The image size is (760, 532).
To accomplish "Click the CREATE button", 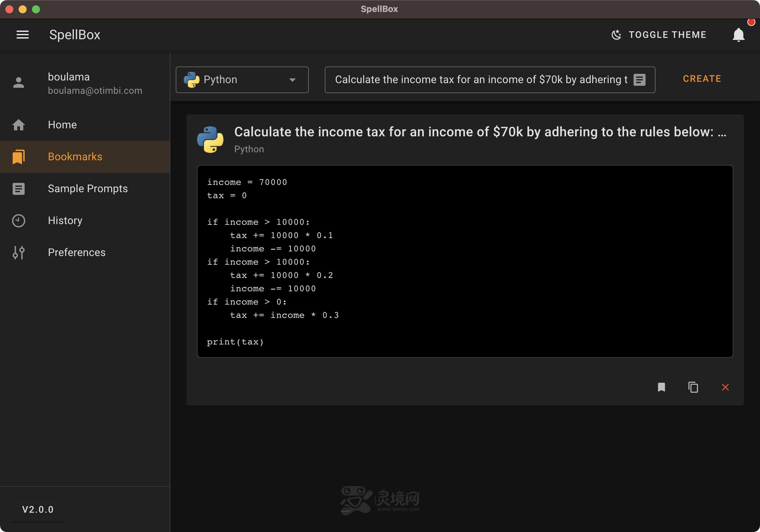I will (702, 79).
